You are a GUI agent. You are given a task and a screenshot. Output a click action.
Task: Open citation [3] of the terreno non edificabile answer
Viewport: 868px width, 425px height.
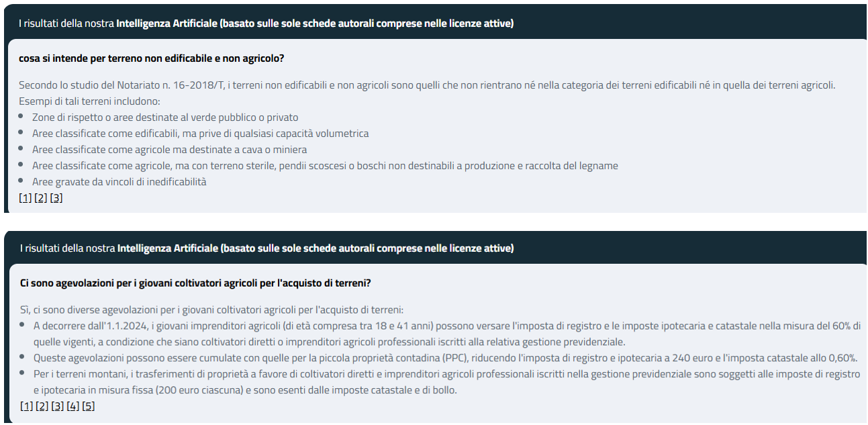click(x=56, y=198)
